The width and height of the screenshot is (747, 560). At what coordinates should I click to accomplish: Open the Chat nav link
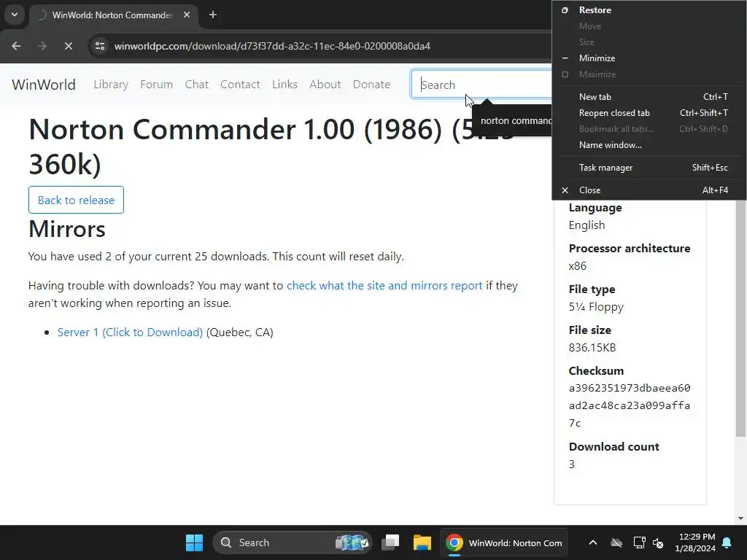coord(197,85)
